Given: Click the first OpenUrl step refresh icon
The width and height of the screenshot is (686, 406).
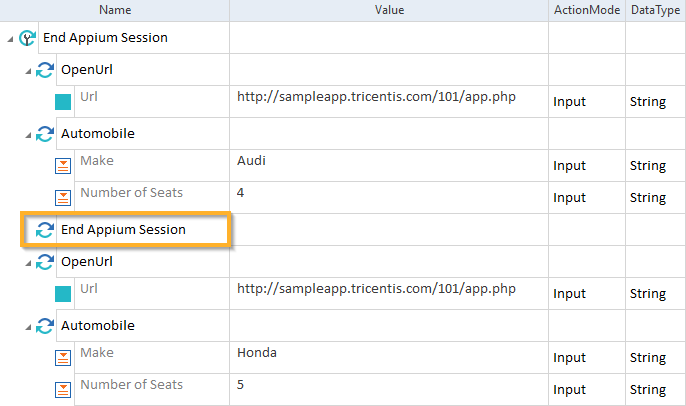Looking at the screenshot, I should click(45, 70).
